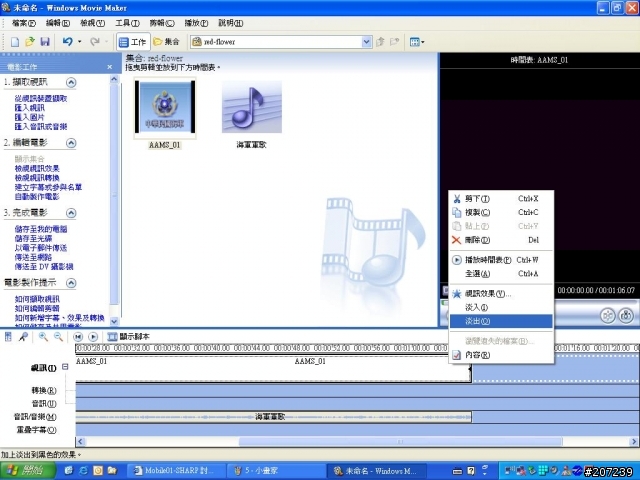Image resolution: width=640 pixels, height=480 pixels.
Task: Click the New Project toolbar icon
Action: click(15, 42)
